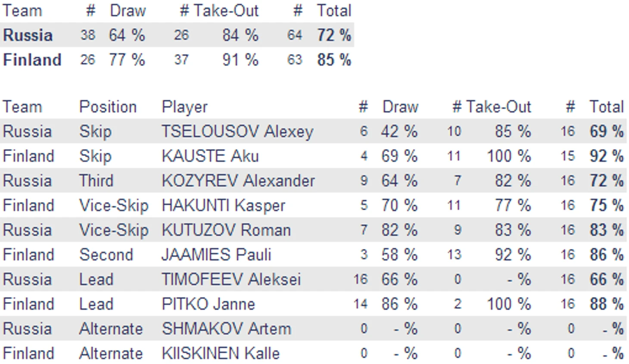The image size is (629, 364).
Task: Select player JAAMIES Pauli
Action: 216,255
